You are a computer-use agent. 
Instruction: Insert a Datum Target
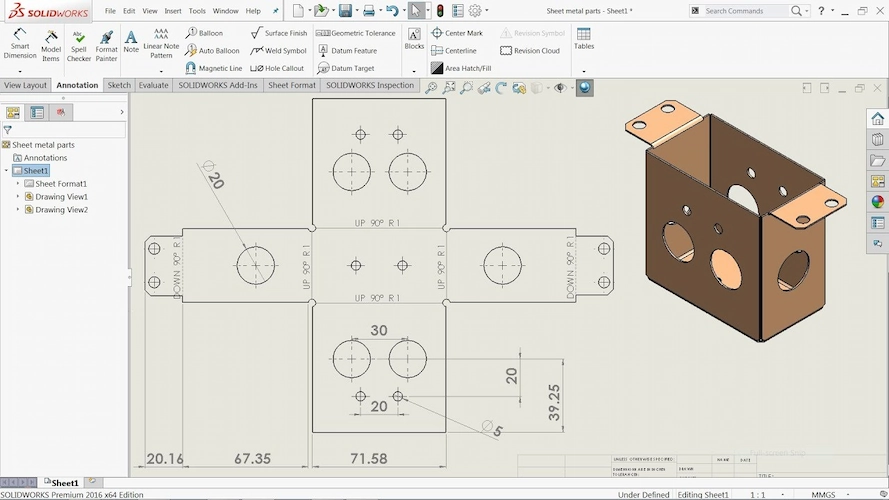coord(346,68)
